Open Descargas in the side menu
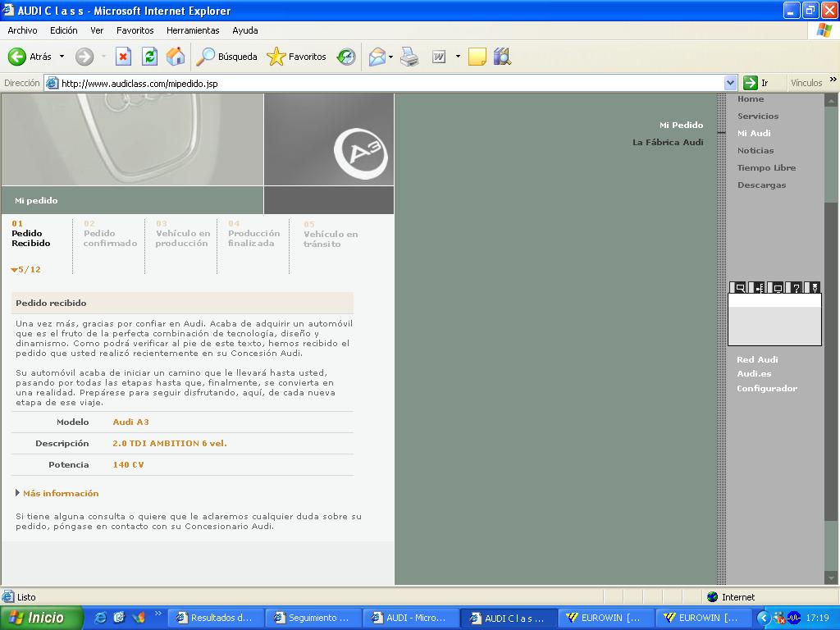840x630 pixels. click(761, 185)
